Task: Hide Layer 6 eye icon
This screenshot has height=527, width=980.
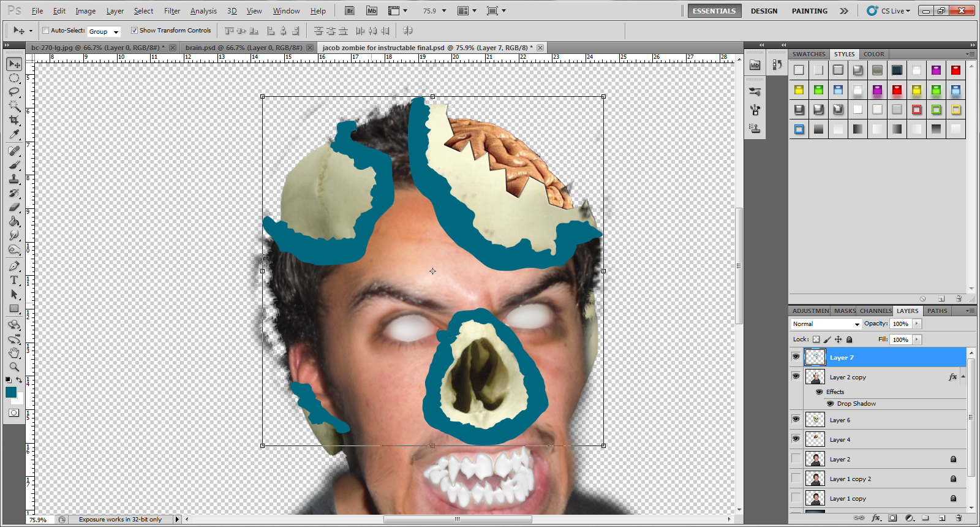Action: pos(796,419)
